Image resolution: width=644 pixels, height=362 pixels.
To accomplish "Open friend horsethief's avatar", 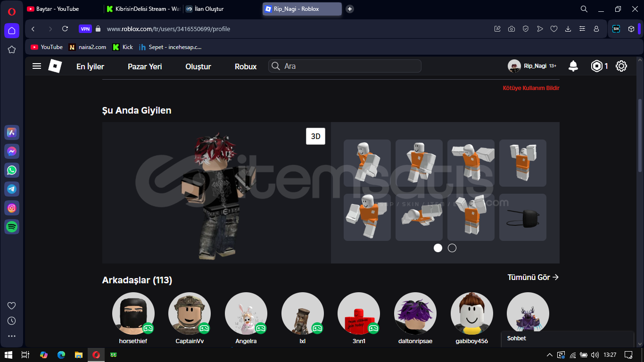I will (133, 313).
